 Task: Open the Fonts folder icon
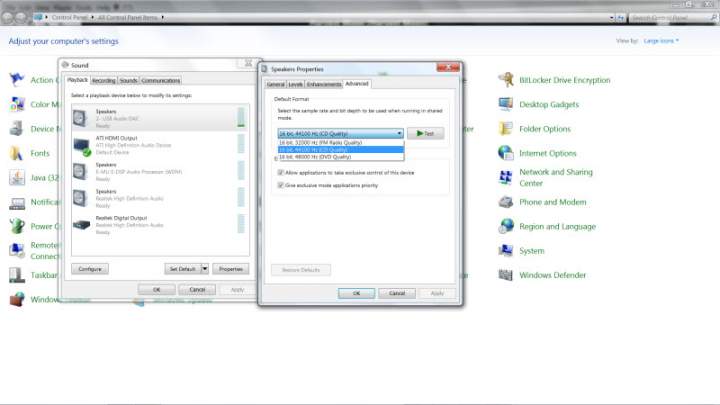[17, 153]
